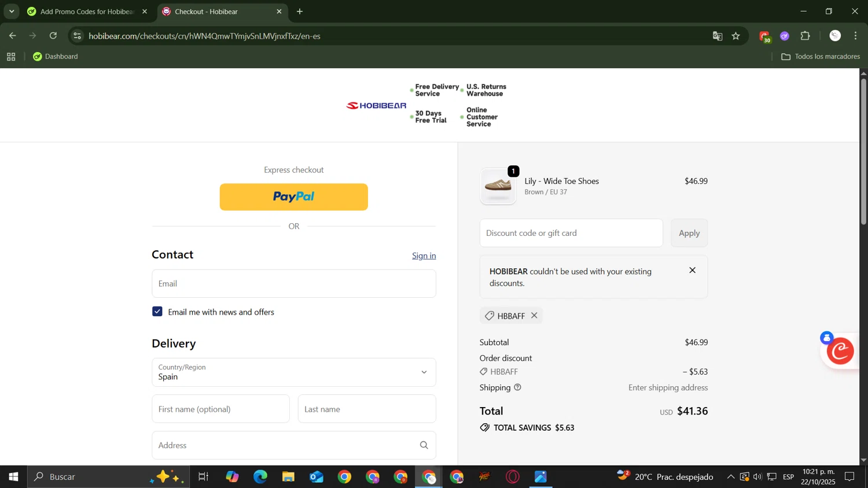Click the taskbar Buscar search box
Viewport: 868px width, 488px height.
[108, 477]
